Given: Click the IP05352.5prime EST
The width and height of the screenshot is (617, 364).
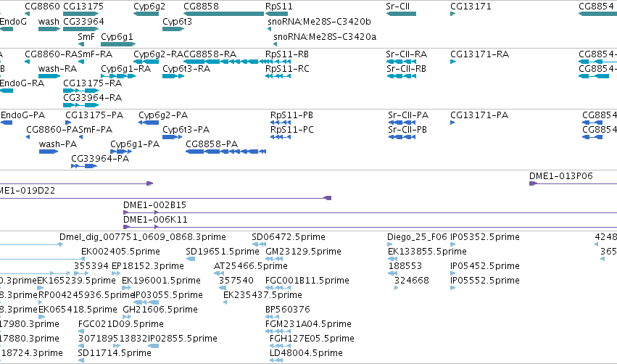Looking at the screenshot, I should (453, 244).
